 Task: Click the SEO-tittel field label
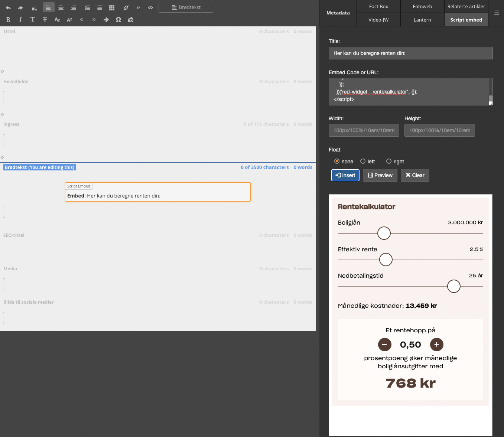tap(14, 235)
